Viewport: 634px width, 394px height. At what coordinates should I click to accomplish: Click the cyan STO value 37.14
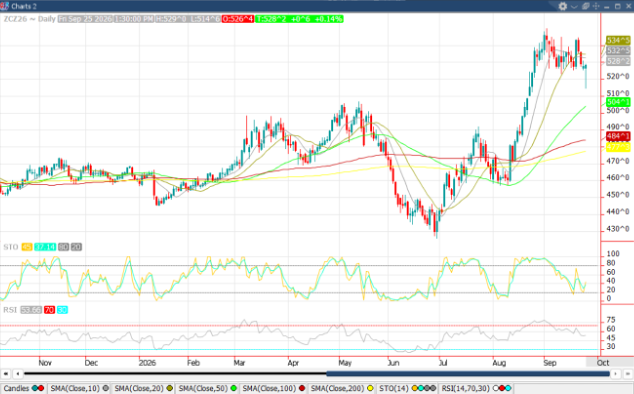(x=45, y=247)
